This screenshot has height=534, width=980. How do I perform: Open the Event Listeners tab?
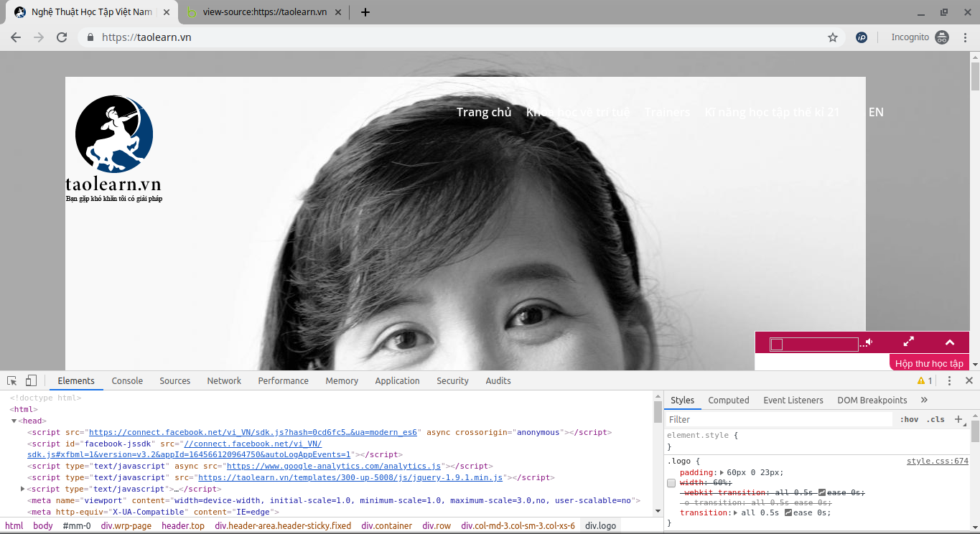tap(793, 400)
